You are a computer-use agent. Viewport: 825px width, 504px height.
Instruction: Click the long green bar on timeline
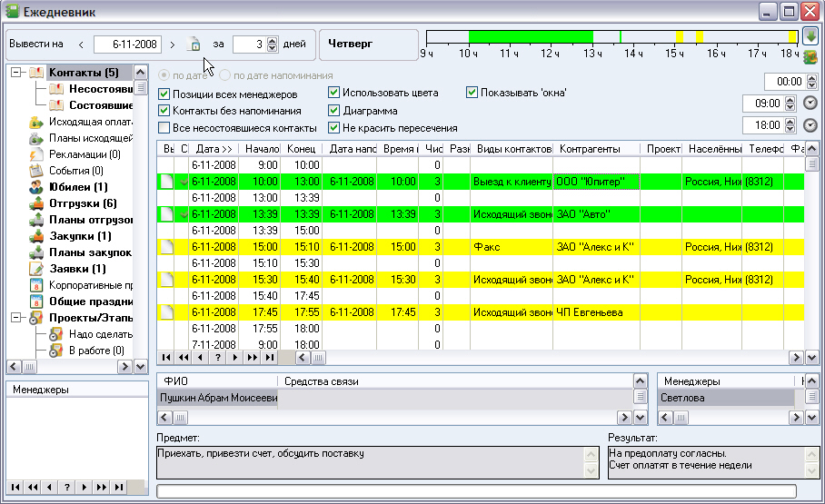(x=531, y=36)
